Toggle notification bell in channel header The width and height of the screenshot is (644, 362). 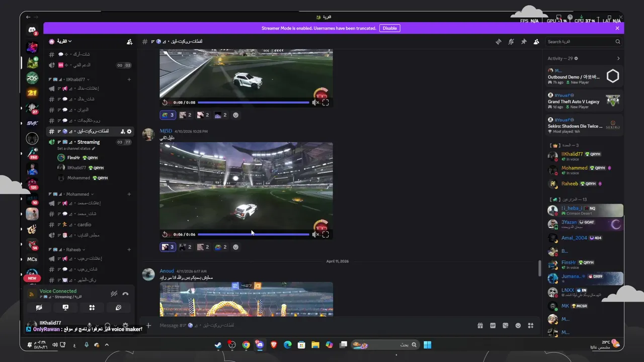pos(511,42)
